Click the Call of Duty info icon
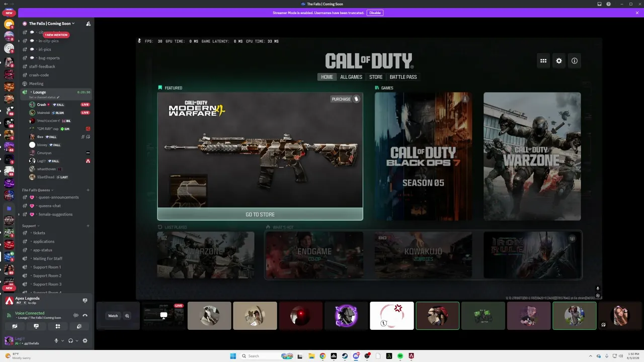Viewport: 644px width, 362px height. pos(575,61)
